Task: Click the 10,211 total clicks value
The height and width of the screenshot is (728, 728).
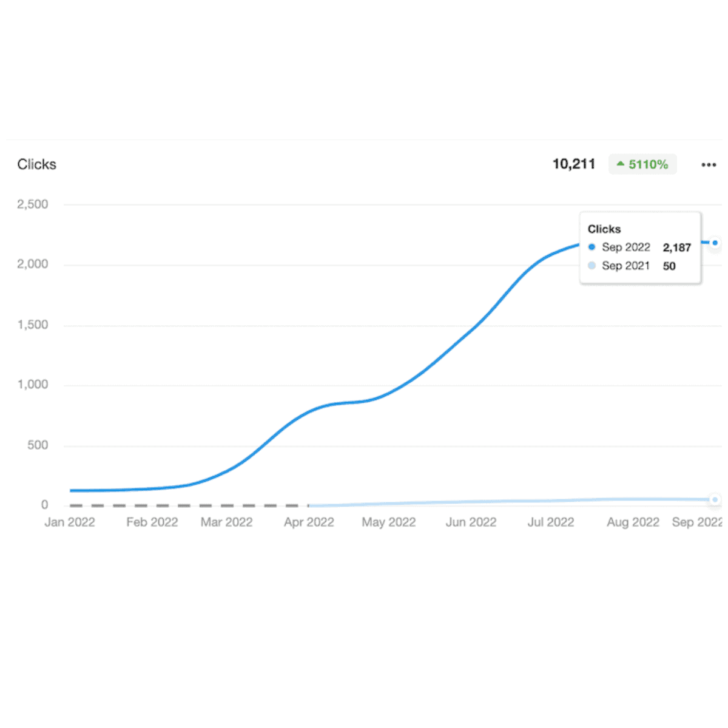Action: [x=573, y=164]
